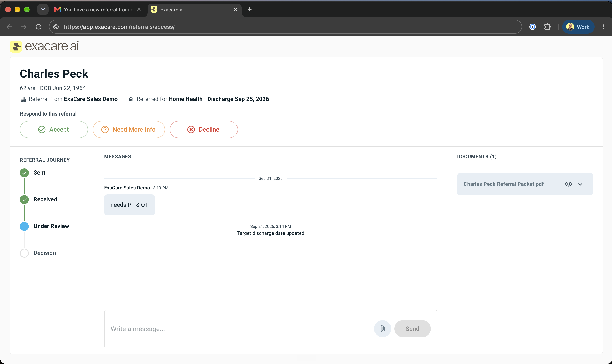Go back in browser history
This screenshot has height=364, width=612.
[x=10, y=27]
